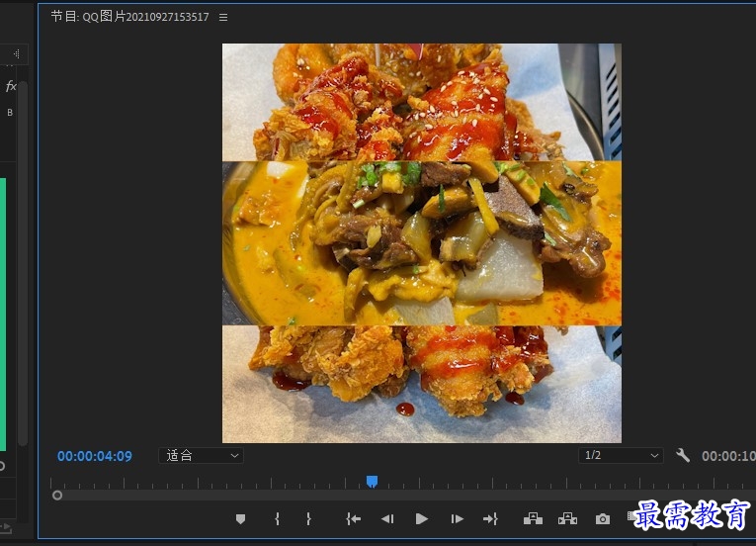Go to the Out point
Viewport: 756px width, 546px height.
490,519
